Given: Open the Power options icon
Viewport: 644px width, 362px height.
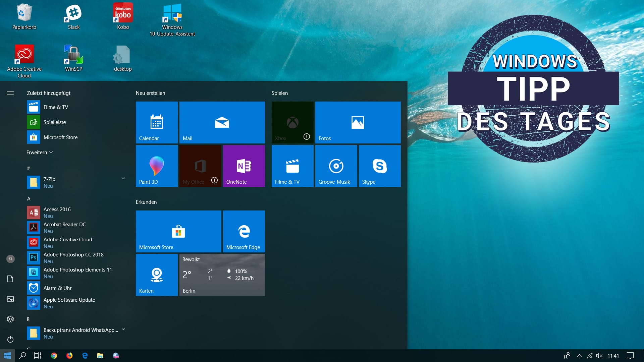Looking at the screenshot, I should (x=10, y=339).
